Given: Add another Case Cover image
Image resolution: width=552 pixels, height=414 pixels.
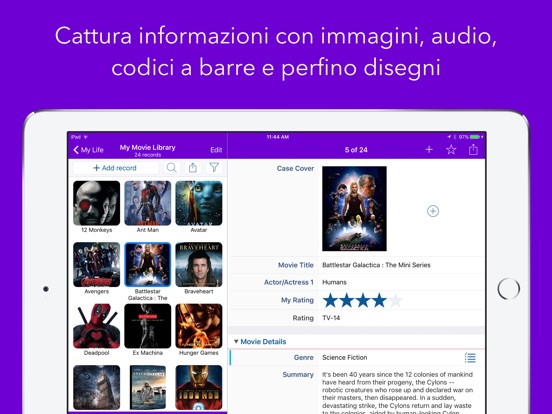Looking at the screenshot, I should click(x=433, y=211).
